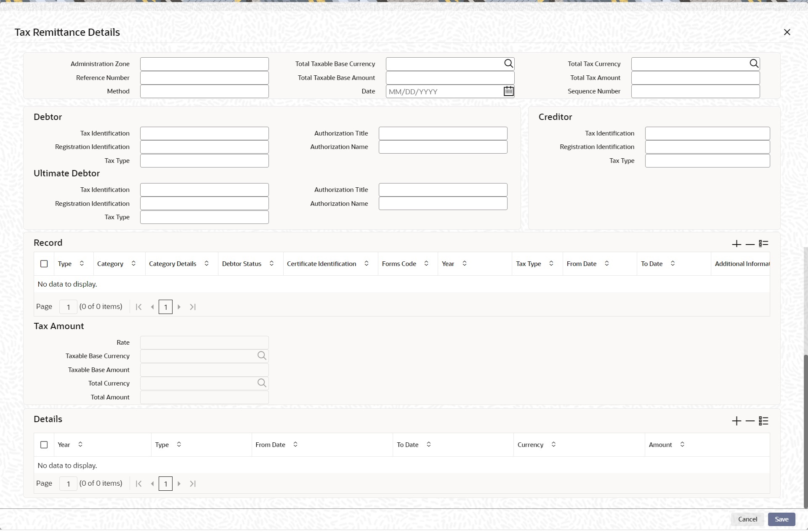Remove row from Details table with minus icon

click(750, 421)
